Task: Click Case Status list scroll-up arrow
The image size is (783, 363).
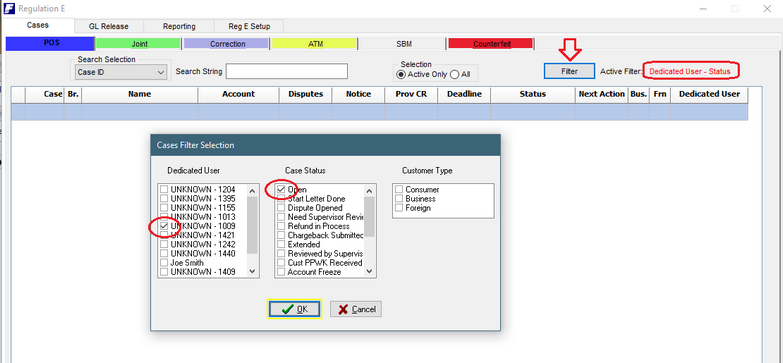Action: (370, 191)
